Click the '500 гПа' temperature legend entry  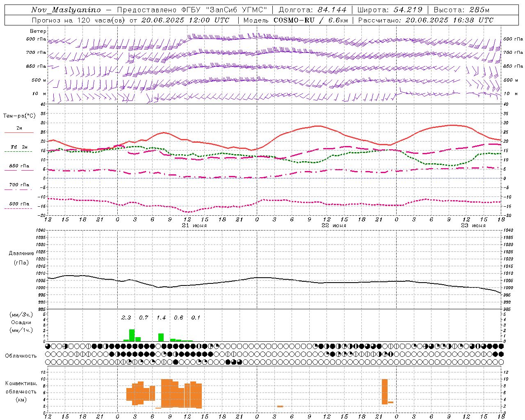[x=19, y=203]
